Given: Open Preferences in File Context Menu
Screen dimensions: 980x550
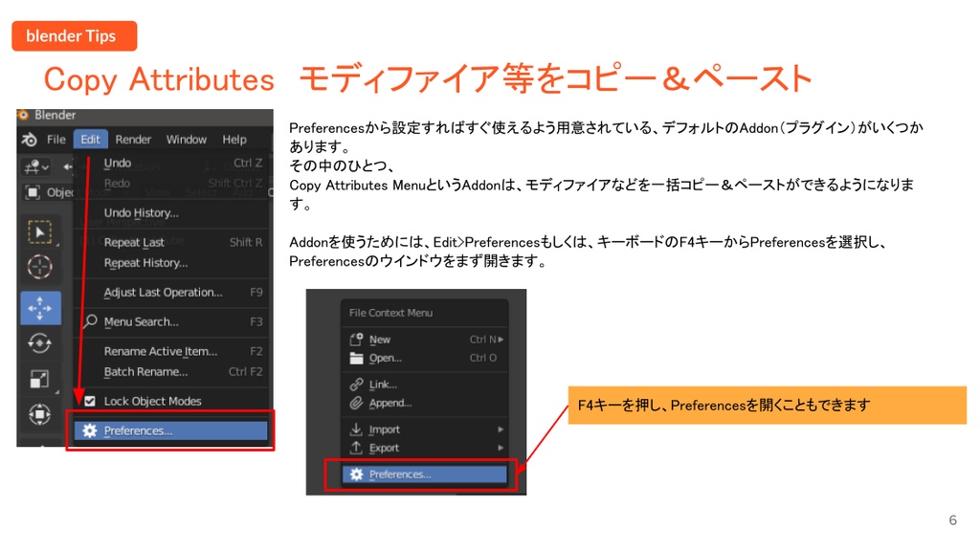Looking at the screenshot, I should pyautogui.click(x=424, y=474).
